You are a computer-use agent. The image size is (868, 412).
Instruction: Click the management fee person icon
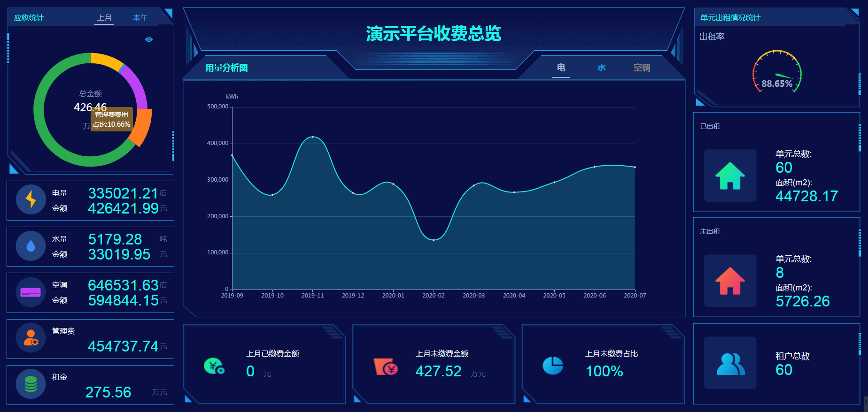(x=31, y=338)
